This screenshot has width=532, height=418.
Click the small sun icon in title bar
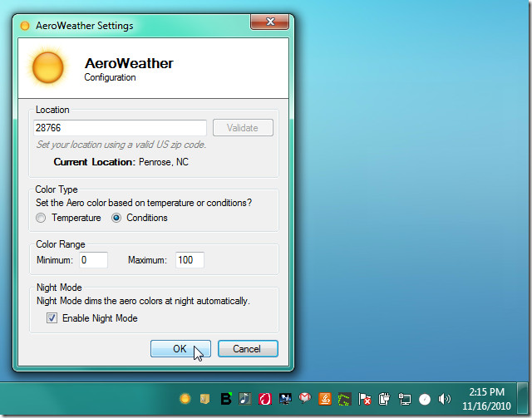[x=25, y=26]
